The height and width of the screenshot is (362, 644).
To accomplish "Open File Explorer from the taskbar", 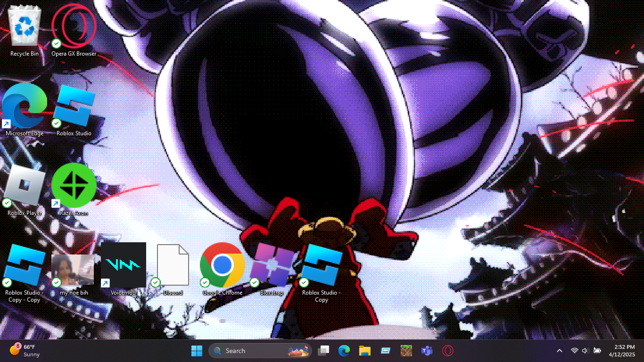I will click(365, 351).
